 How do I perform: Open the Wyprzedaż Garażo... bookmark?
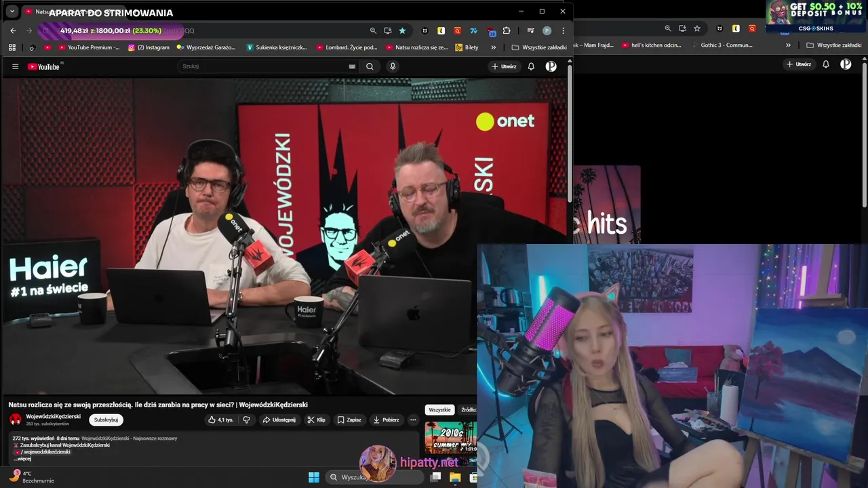206,47
